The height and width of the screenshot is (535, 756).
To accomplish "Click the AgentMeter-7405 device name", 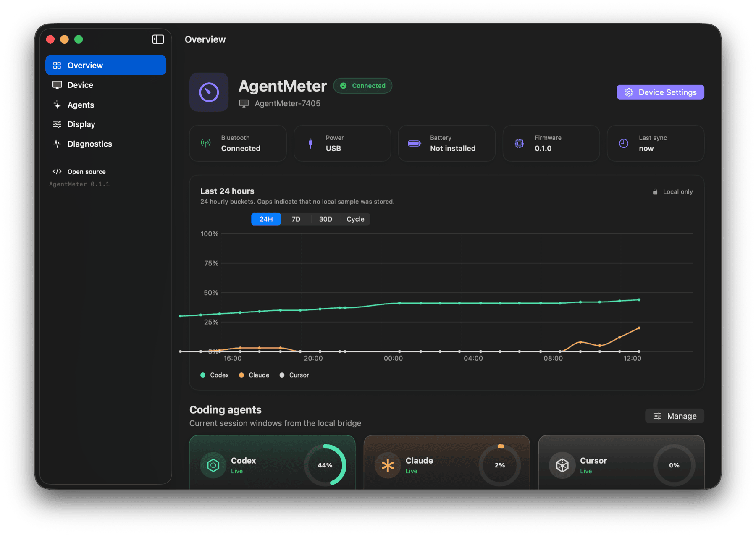I will (287, 103).
